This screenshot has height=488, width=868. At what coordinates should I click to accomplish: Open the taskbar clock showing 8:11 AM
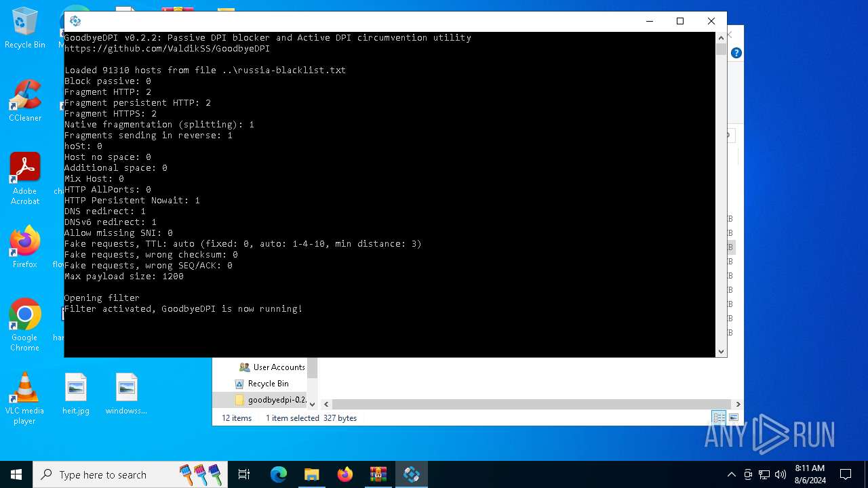pos(808,474)
